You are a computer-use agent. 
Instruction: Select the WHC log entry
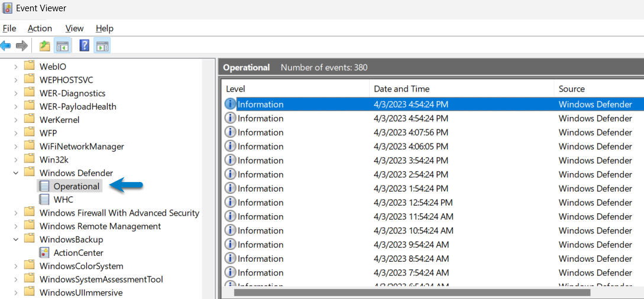[x=63, y=200]
